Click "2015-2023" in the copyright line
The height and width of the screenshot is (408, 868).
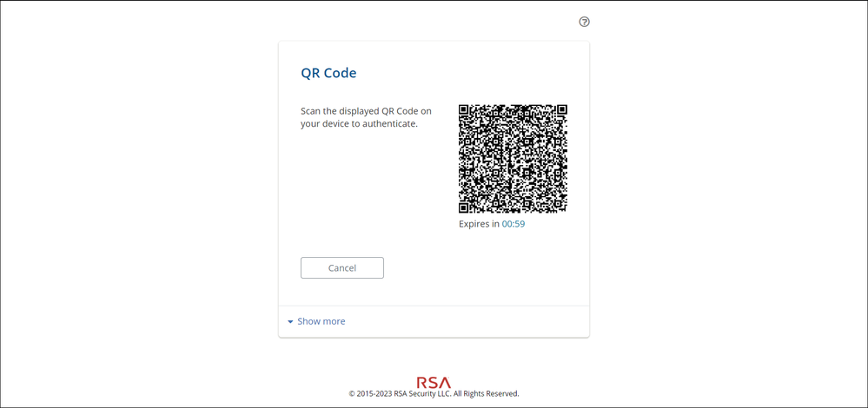pos(374,394)
